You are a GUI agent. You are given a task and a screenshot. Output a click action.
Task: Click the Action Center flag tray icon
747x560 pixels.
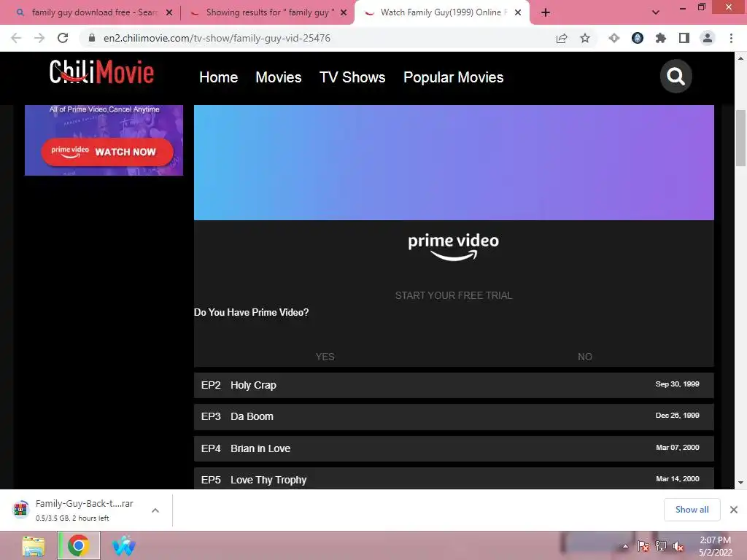pos(643,546)
